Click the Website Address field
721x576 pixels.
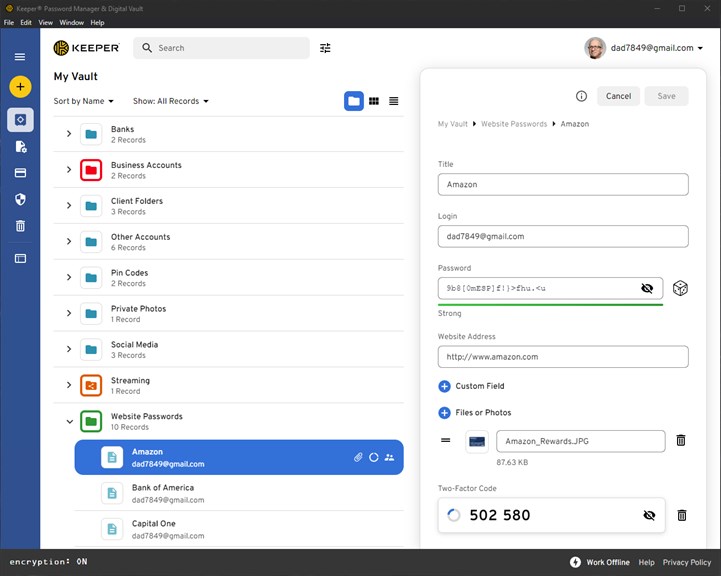pyautogui.click(x=563, y=357)
